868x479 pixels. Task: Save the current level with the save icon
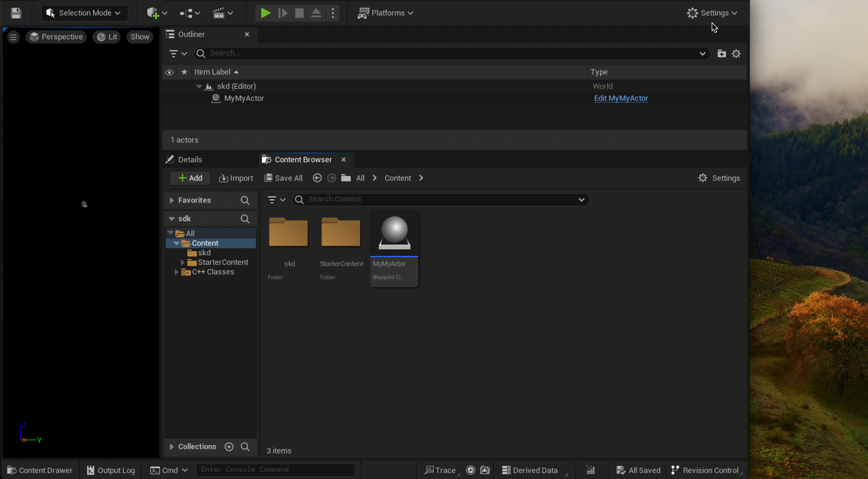point(16,13)
